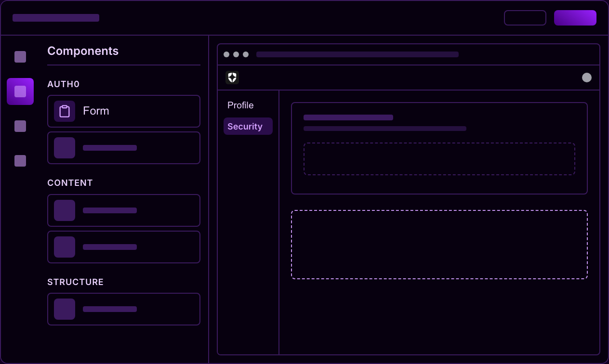Viewport: 609px width, 364px height.
Task: Switch to the Security tab
Action: tap(248, 126)
